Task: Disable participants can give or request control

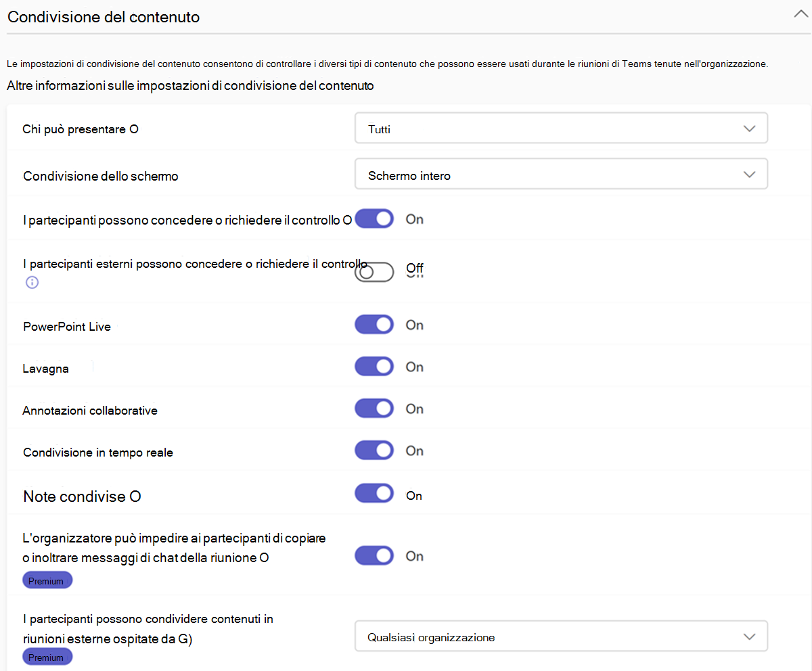Action: point(374,219)
